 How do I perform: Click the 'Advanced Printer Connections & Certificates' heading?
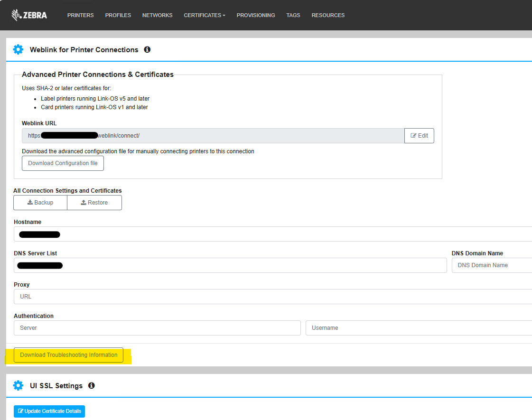[98, 75]
